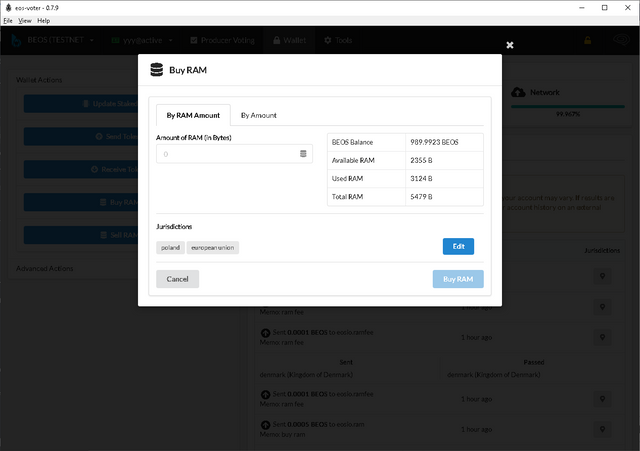640x451 pixels.
Task: Click the Jurisdictions column header in history
Action: click(x=602, y=250)
